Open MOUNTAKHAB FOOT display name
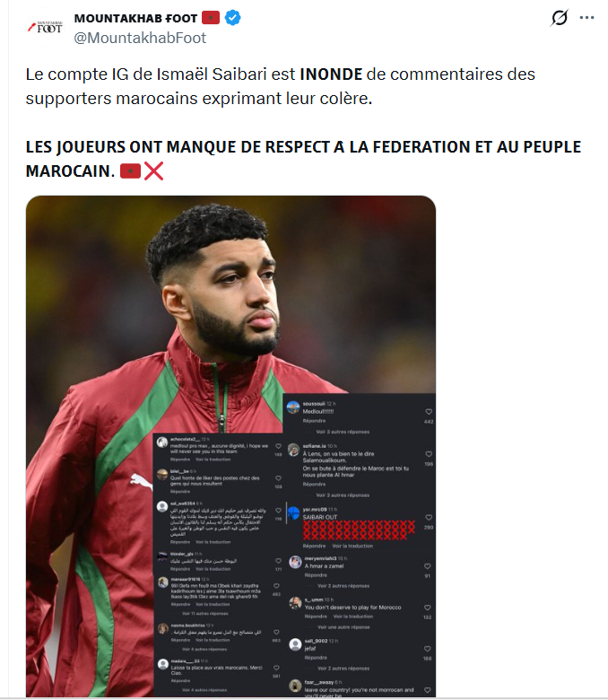The height and width of the screenshot is (700, 608). (135, 18)
